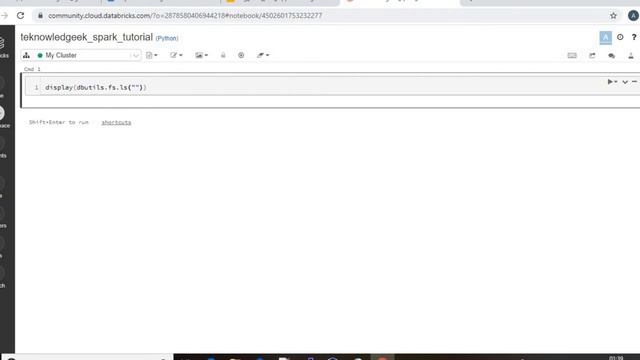Image resolution: width=640 pixels, height=360 pixels.
Task: Click the site lock icon in address bar
Action: click(x=40, y=16)
